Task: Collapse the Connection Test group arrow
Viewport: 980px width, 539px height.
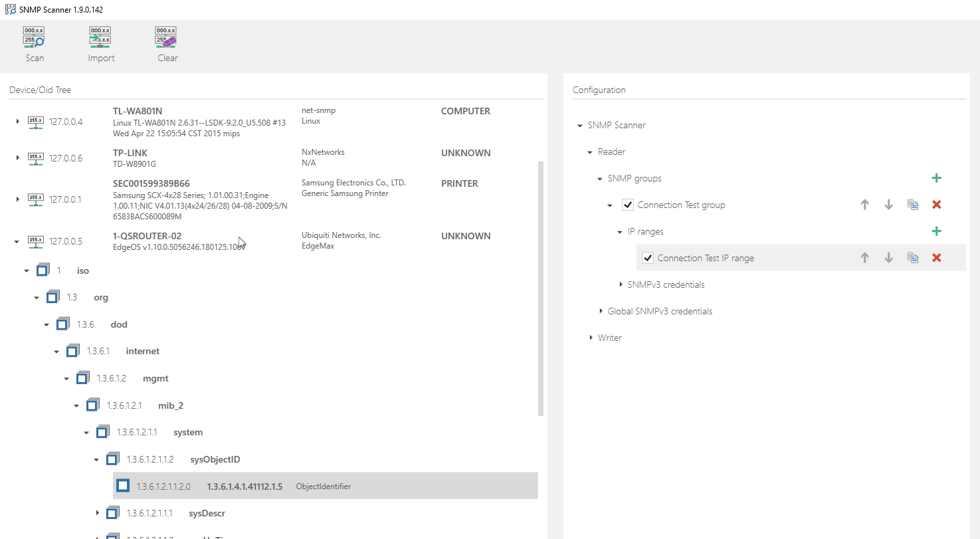Action: click(x=610, y=205)
